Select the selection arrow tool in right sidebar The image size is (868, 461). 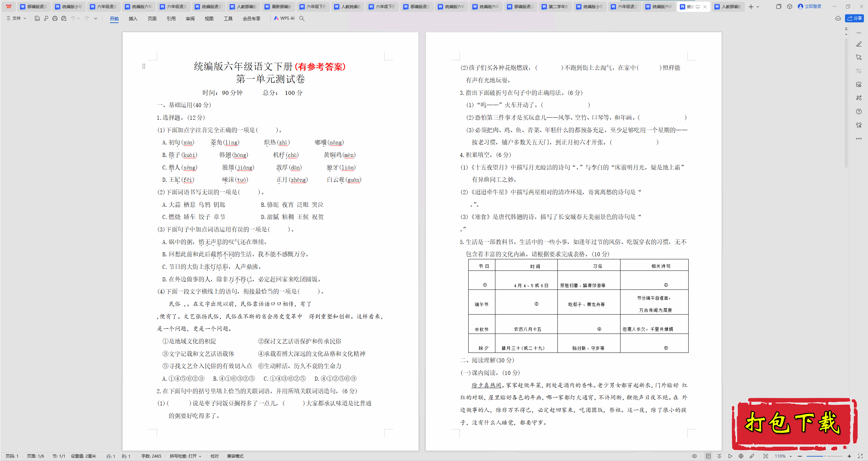coord(859,57)
